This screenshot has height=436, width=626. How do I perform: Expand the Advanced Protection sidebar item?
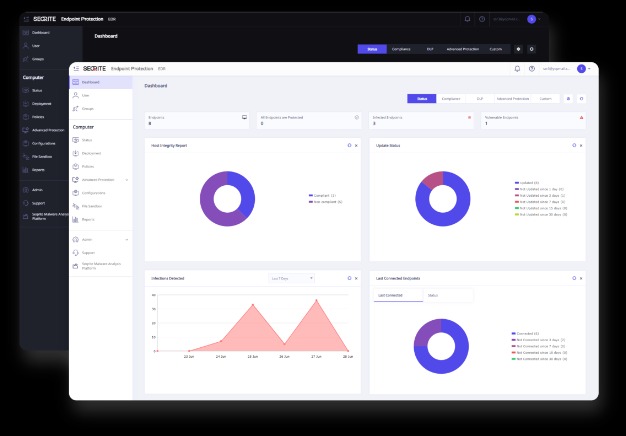click(x=126, y=180)
